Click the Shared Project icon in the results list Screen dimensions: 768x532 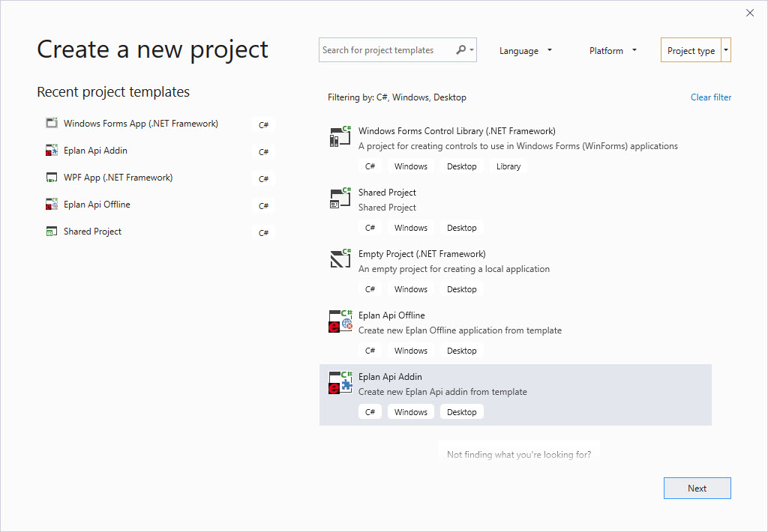[x=340, y=199]
